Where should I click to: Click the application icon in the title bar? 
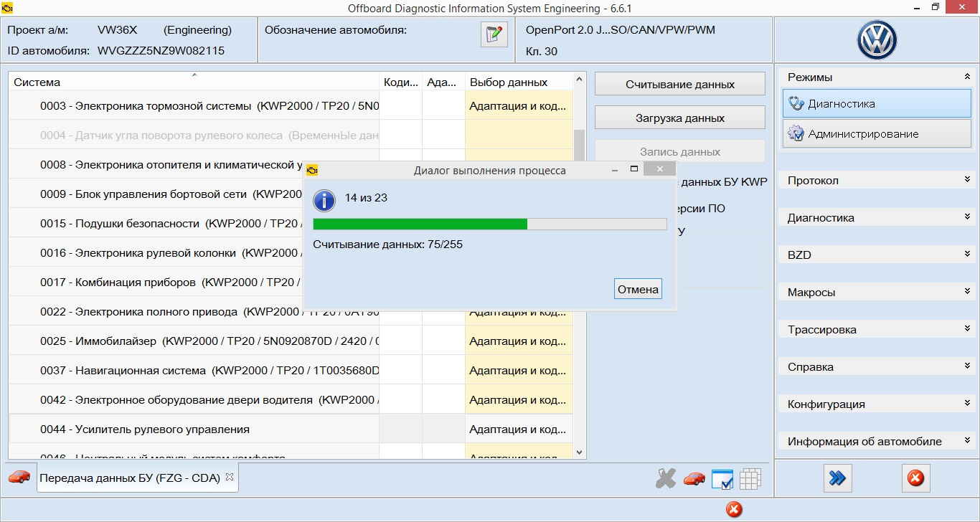(9, 9)
